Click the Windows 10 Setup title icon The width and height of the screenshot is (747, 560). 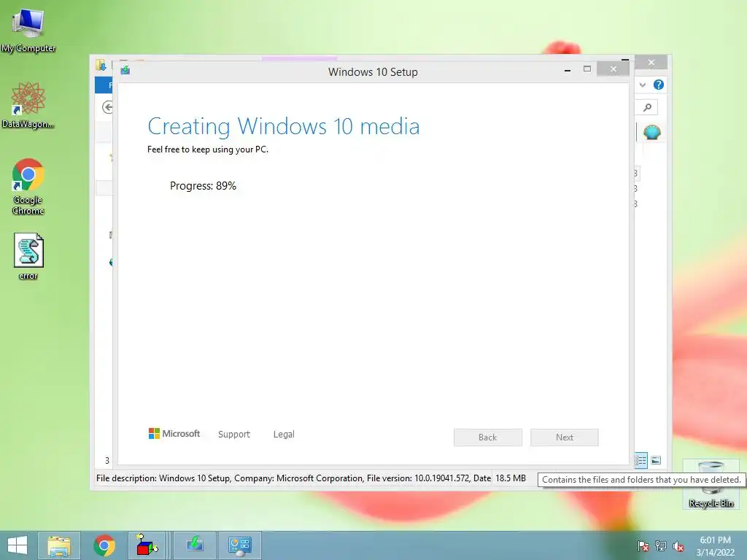pos(125,71)
